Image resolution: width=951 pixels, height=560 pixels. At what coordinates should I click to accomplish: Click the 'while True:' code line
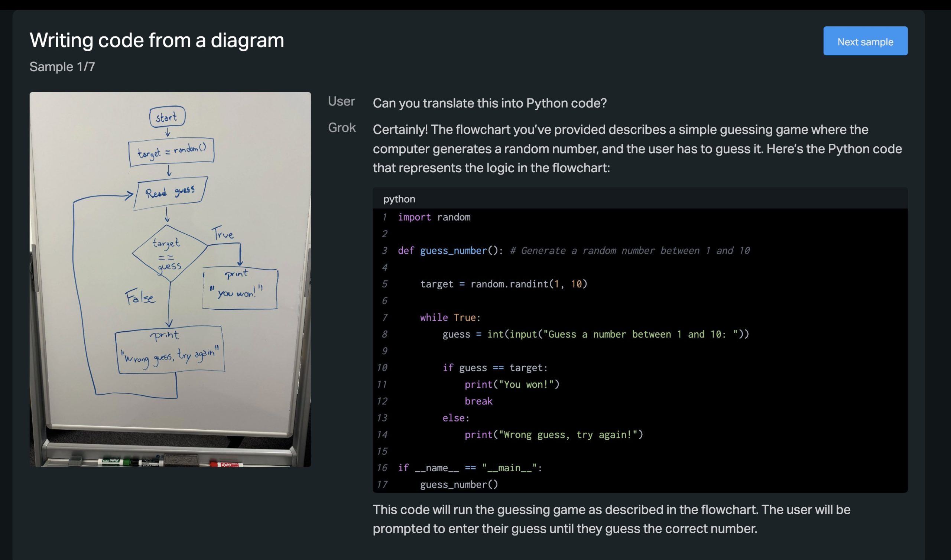point(450,318)
